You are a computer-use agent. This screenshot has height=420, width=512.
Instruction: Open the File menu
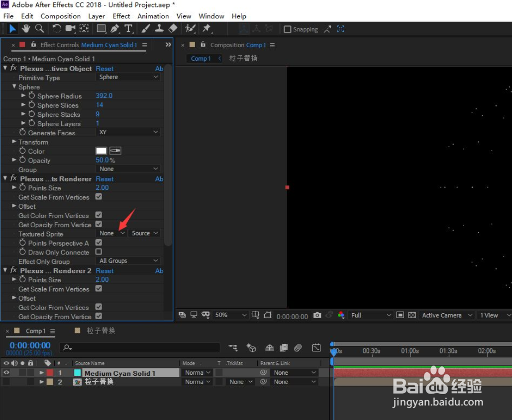pos(8,16)
